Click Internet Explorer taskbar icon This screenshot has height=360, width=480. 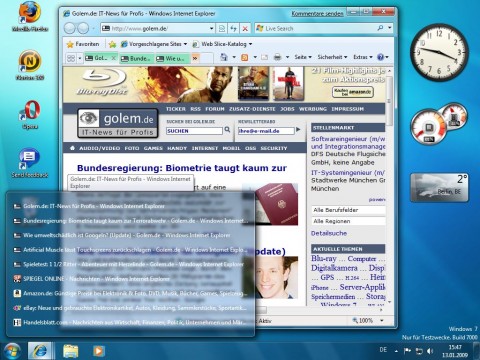point(40,351)
